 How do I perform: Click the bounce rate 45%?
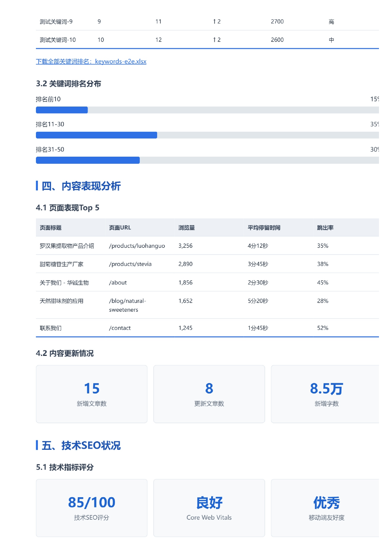[x=323, y=283]
